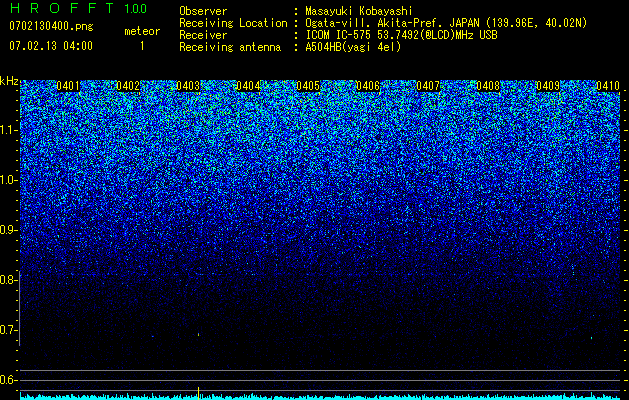Click the 0407 time marker
Screen dimensions: 629x400
click(x=428, y=86)
